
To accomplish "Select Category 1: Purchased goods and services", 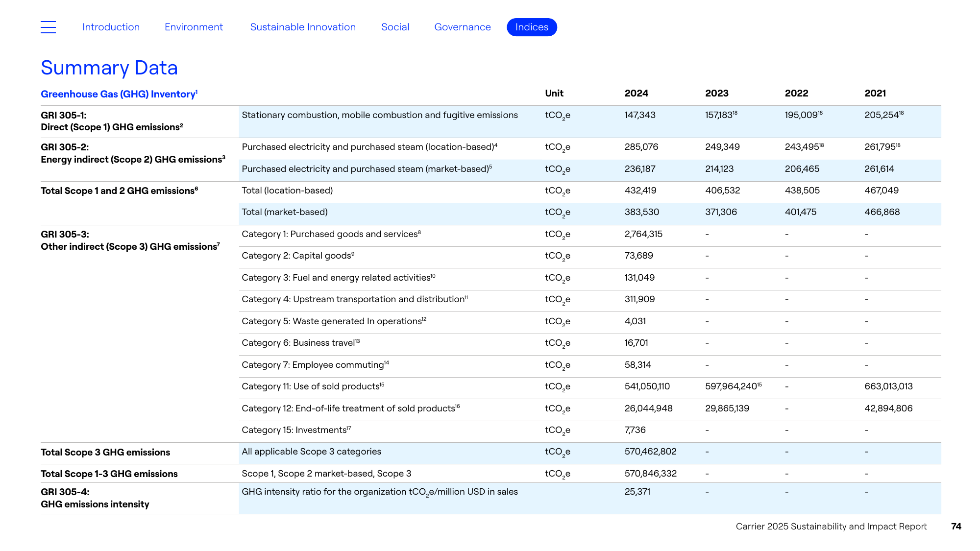I will tap(331, 234).
